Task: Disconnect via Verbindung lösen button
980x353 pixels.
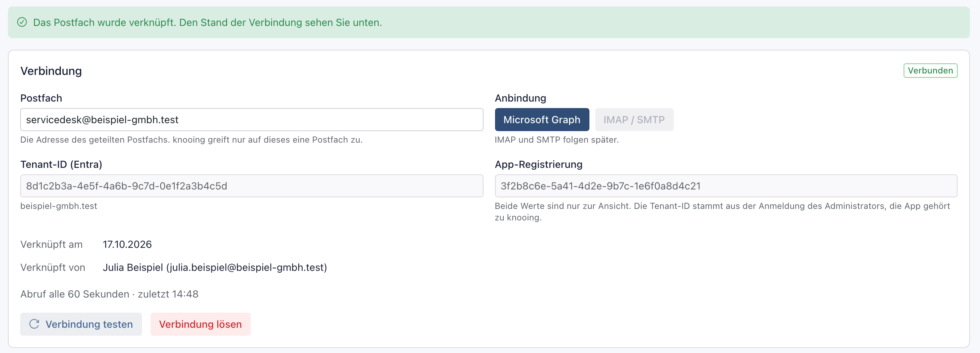Action: pos(200,324)
